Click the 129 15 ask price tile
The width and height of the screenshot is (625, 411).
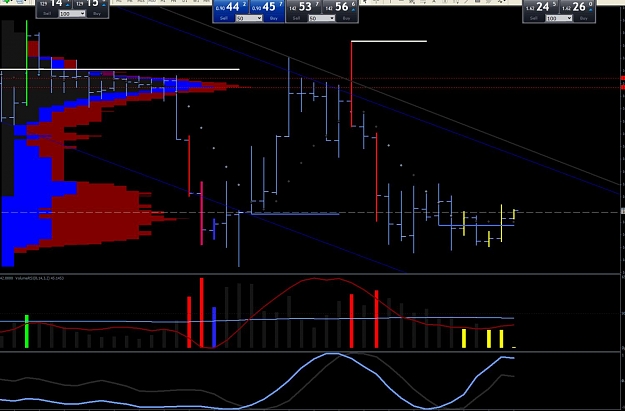coord(90,4)
